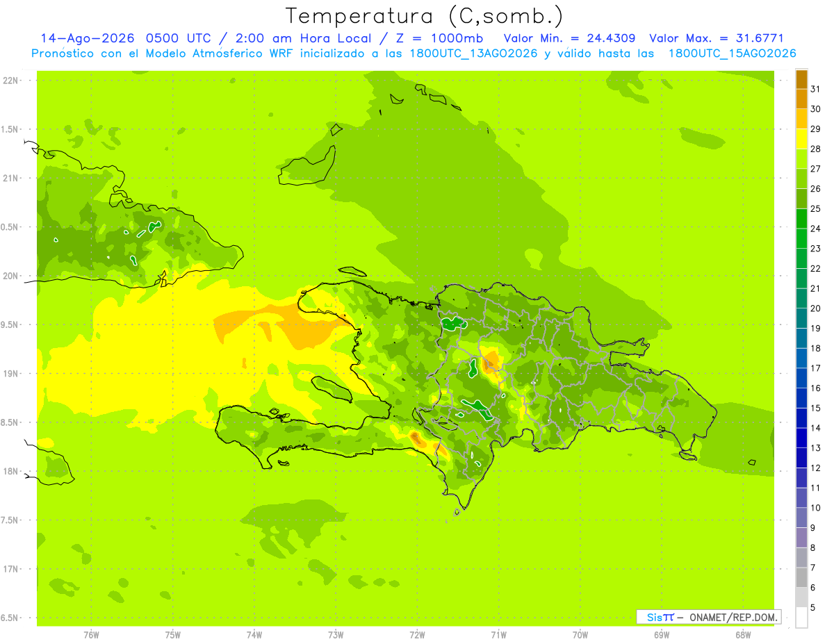Click the "74W" longitude label

(254, 635)
